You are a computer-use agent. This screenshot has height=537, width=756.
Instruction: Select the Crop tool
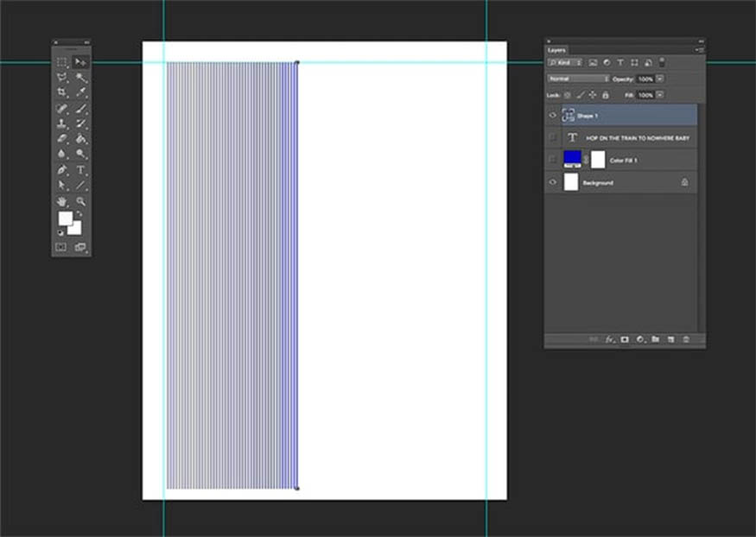[x=61, y=92]
